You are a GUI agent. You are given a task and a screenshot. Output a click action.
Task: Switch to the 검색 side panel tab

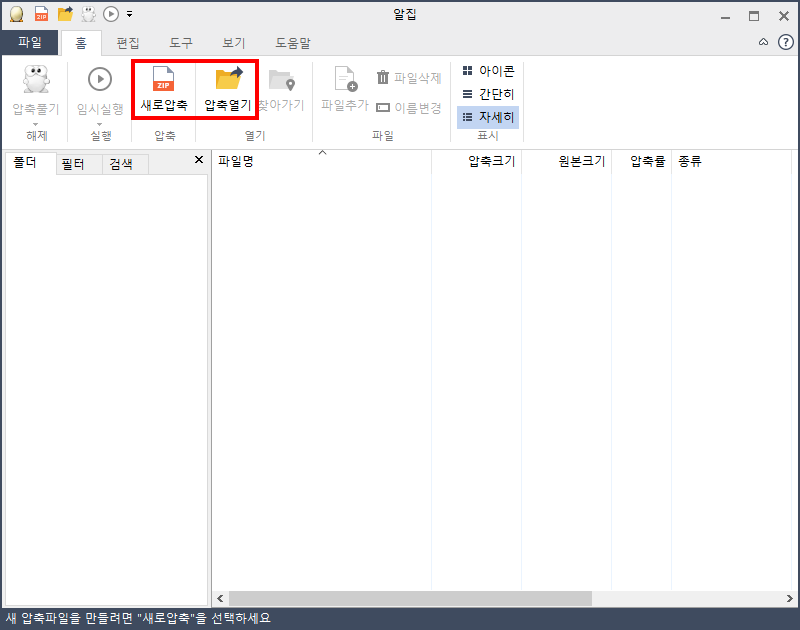coord(125,164)
